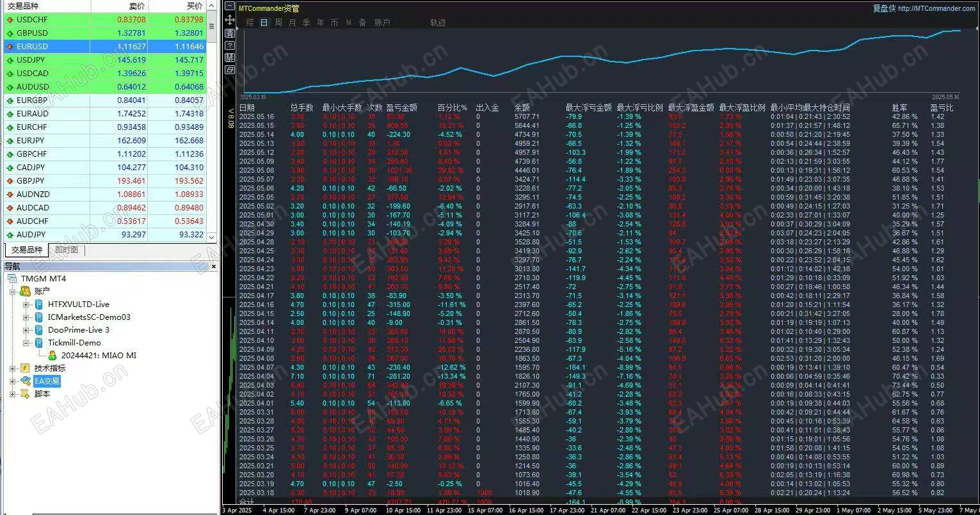Viewport: 980px width, 515px height.
Task: Switch to the 即时图 tab
Action: [x=66, y=250]
